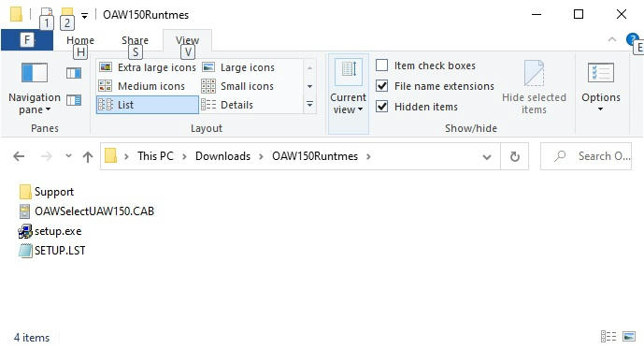Expand chevron after Downloads
Viewport: 644px width, 349px height.
tap(261, 156)
